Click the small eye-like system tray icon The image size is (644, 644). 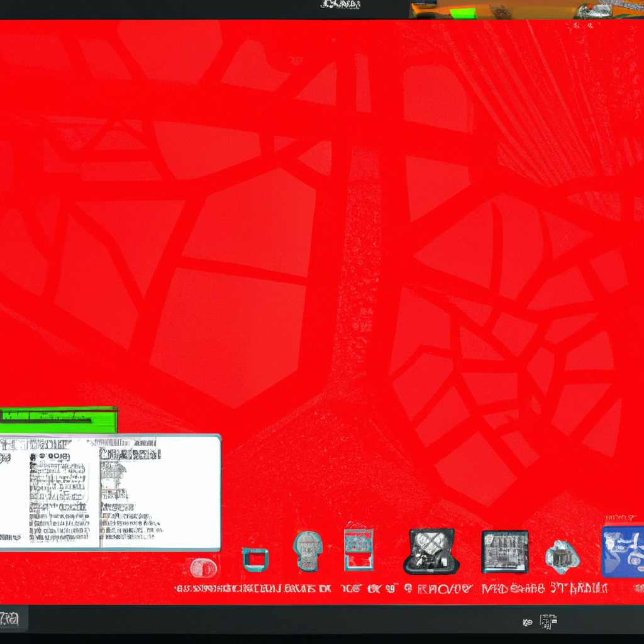pos(528,623)
